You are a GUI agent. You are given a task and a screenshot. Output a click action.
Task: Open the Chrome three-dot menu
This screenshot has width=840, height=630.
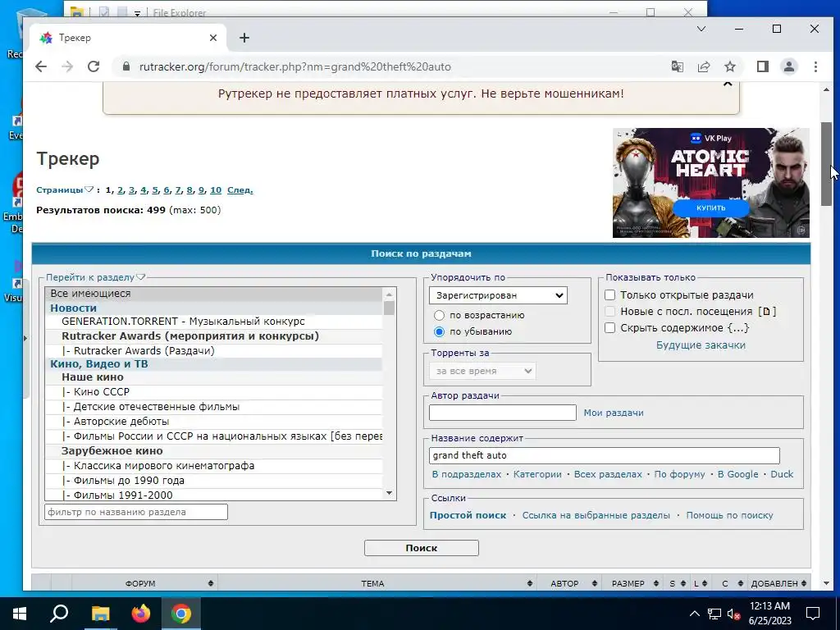coord(815,66)
